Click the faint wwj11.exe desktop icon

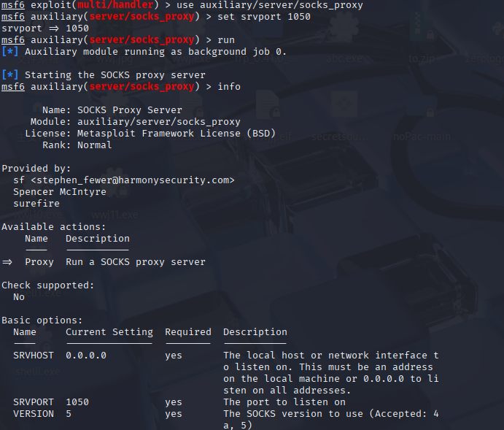[115, 215]
